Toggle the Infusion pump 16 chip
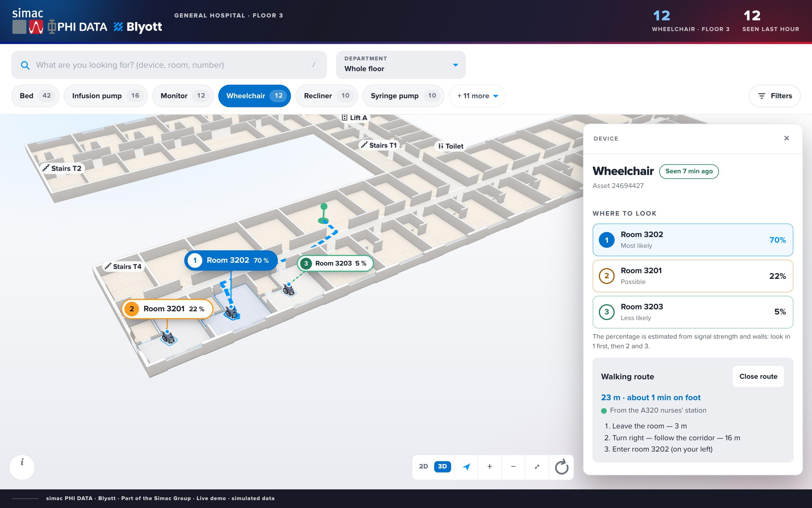The height and width of the screenshot is (508, 812). [x=106, y=96]
